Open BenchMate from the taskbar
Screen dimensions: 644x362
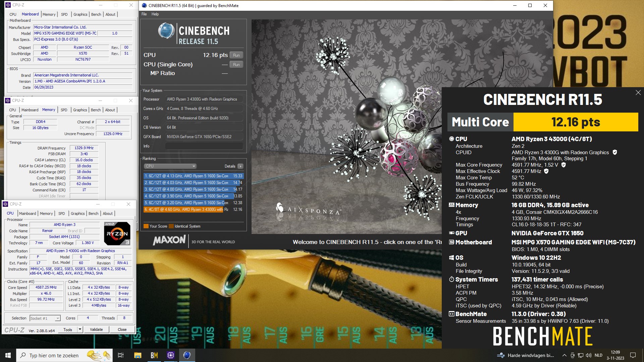pos(154,355)
